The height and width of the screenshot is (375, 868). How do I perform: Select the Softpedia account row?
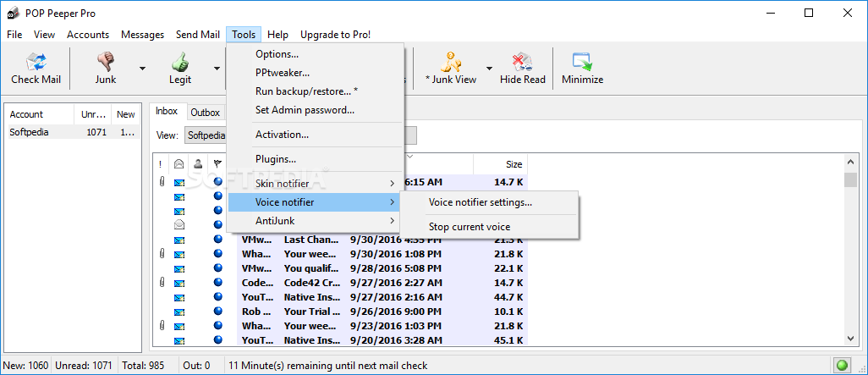point(73,132)
